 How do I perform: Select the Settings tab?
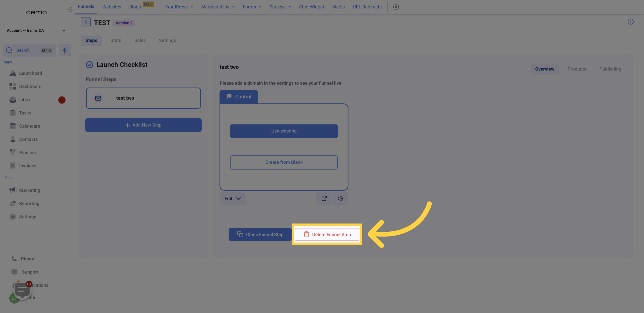pos(167,41)
